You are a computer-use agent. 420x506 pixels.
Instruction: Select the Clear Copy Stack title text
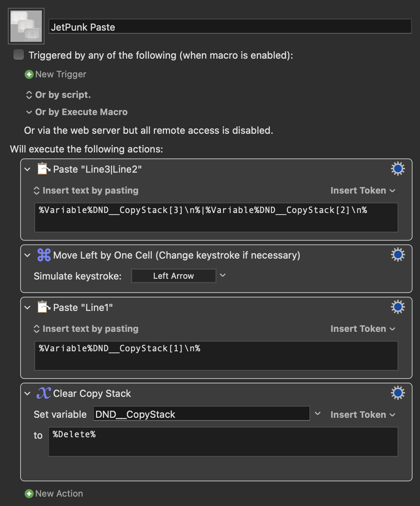(92, 394)
